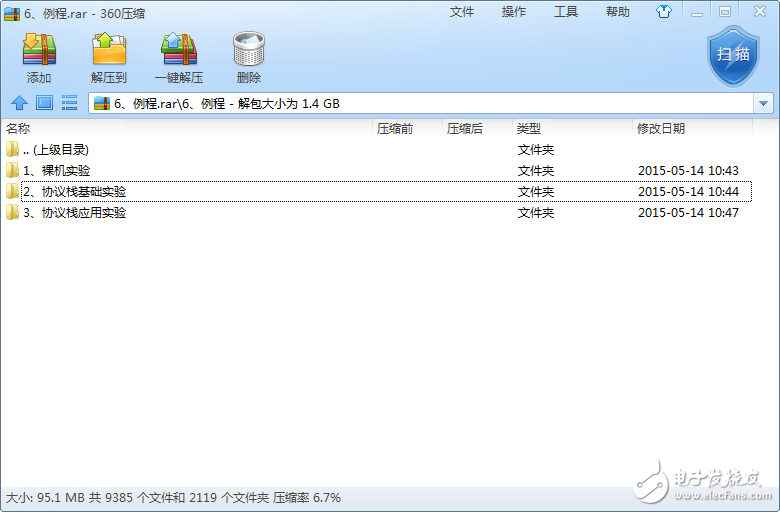Minimize the 360压缩 window
780x512 pixels.
pyautogui.click(x=697, y=12)
